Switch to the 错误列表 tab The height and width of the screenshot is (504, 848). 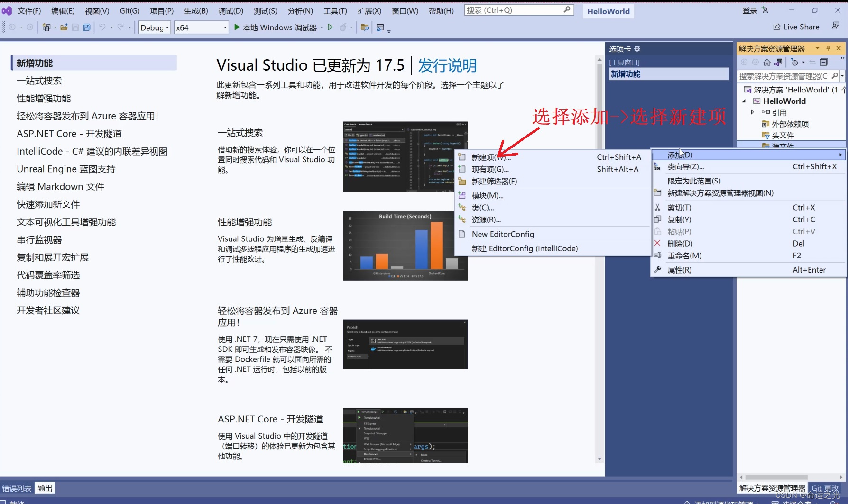[x=17, y=488]
